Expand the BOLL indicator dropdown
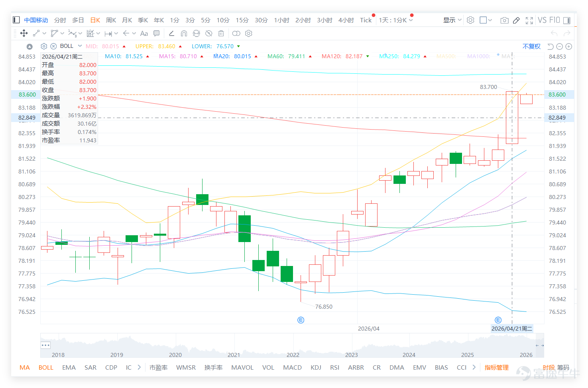Image resolution: width=588 pixels, height=388 pixels. point(80,46)
